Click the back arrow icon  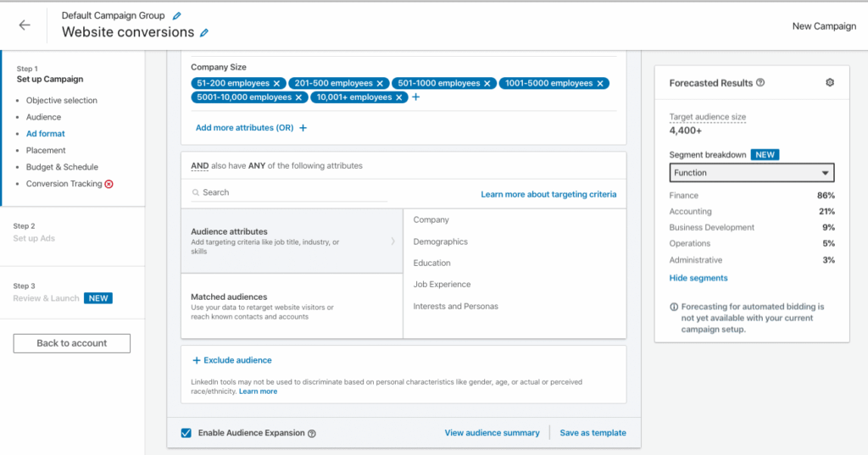25,25
